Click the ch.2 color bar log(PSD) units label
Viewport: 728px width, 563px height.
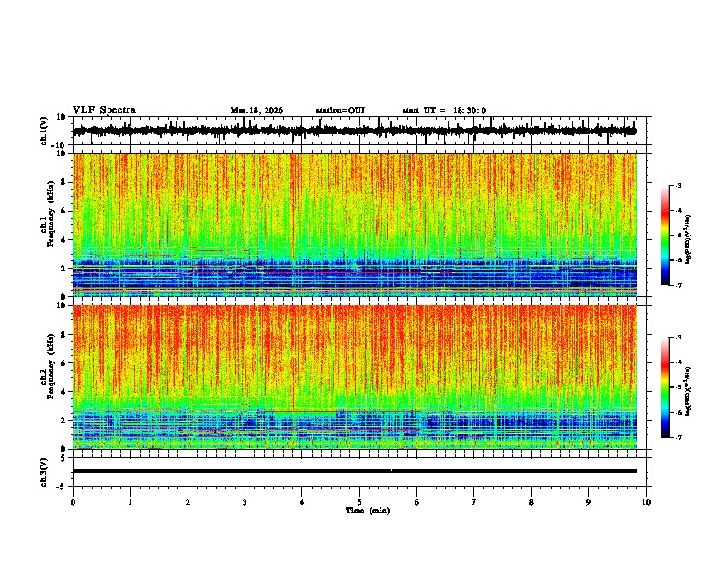[x=688, y=391]
